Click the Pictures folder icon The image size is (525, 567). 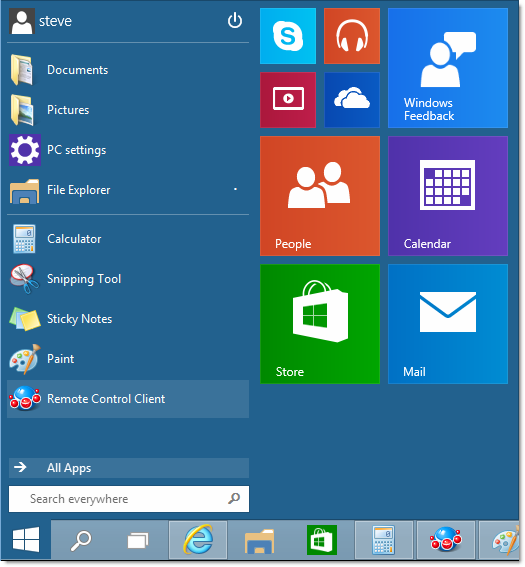22,110
